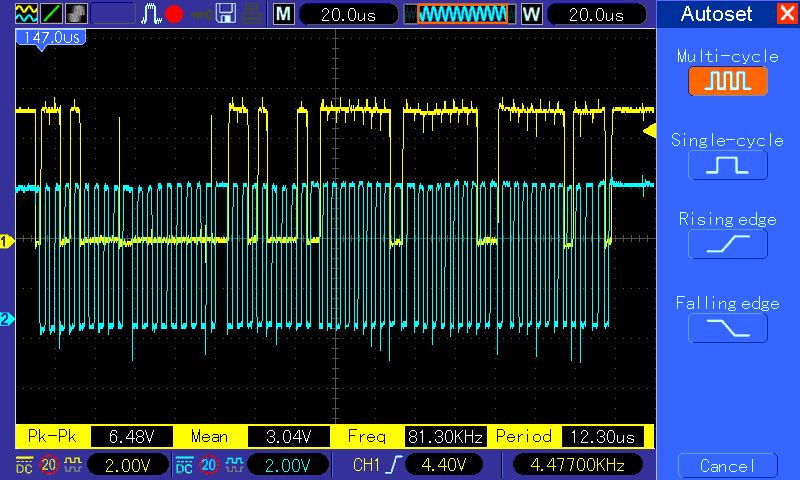Click the floppy disk save icon
This screenshot has width=800, height=480.
click(x=226, y=14)
